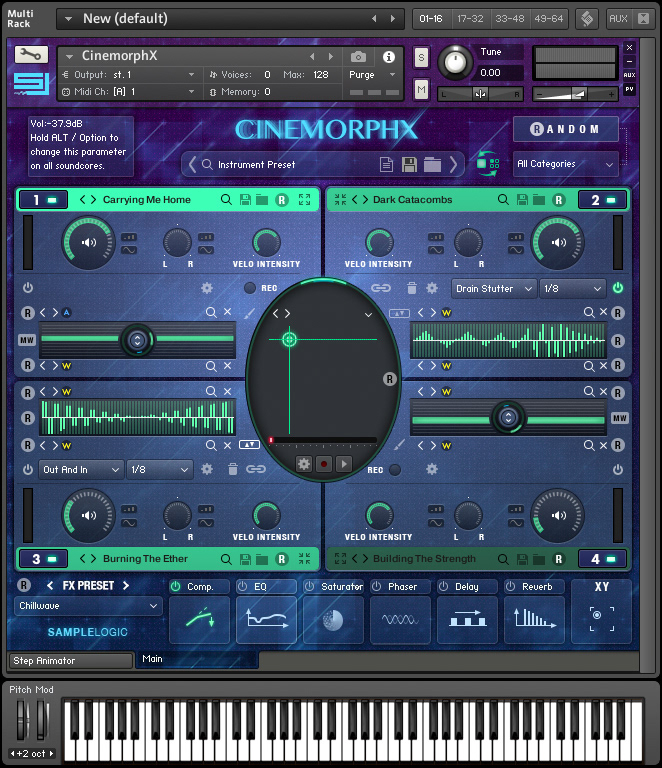
Task: Open the 1/8 rate dropdown beside Drain Stutter
Action: coord(572,288)
